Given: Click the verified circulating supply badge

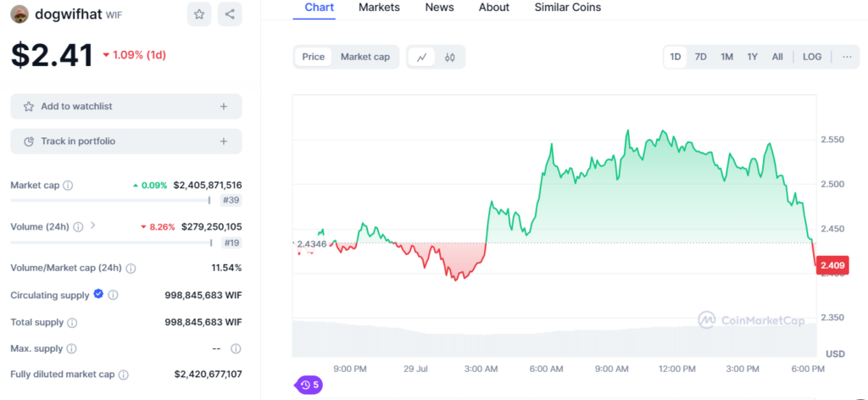Looking at the screenshot, I should pyautogui.click(x=98, y=294).
